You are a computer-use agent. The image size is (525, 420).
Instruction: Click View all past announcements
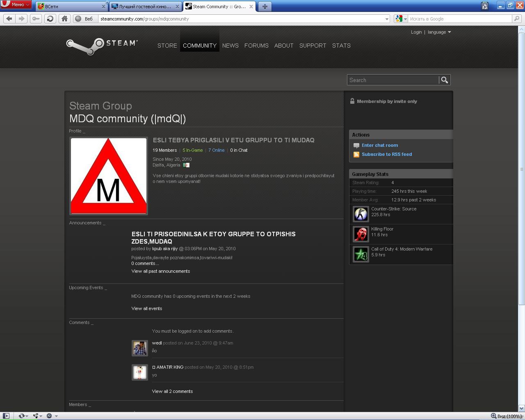(x=160, y=271)
